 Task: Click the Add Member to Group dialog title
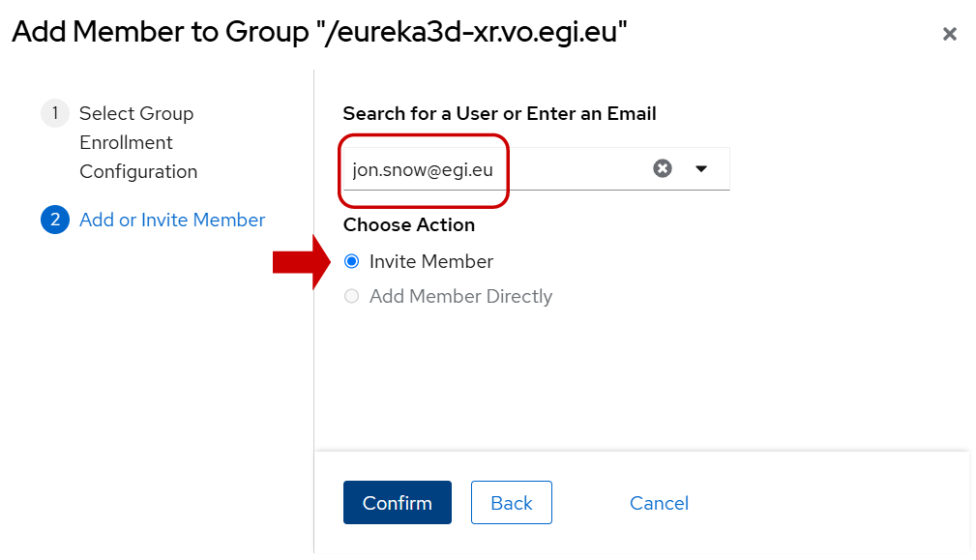click(319, 32)
